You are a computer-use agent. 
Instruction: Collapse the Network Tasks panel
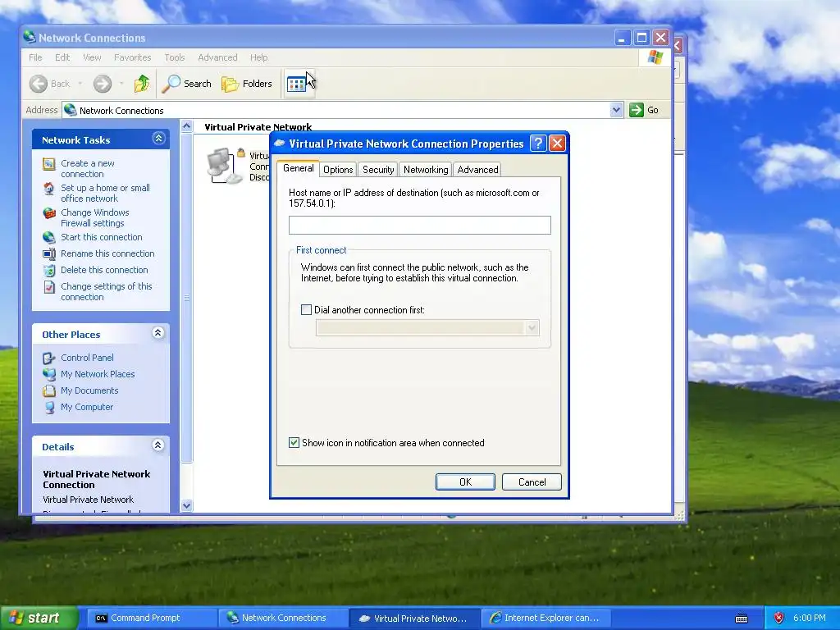pos(158,139)
